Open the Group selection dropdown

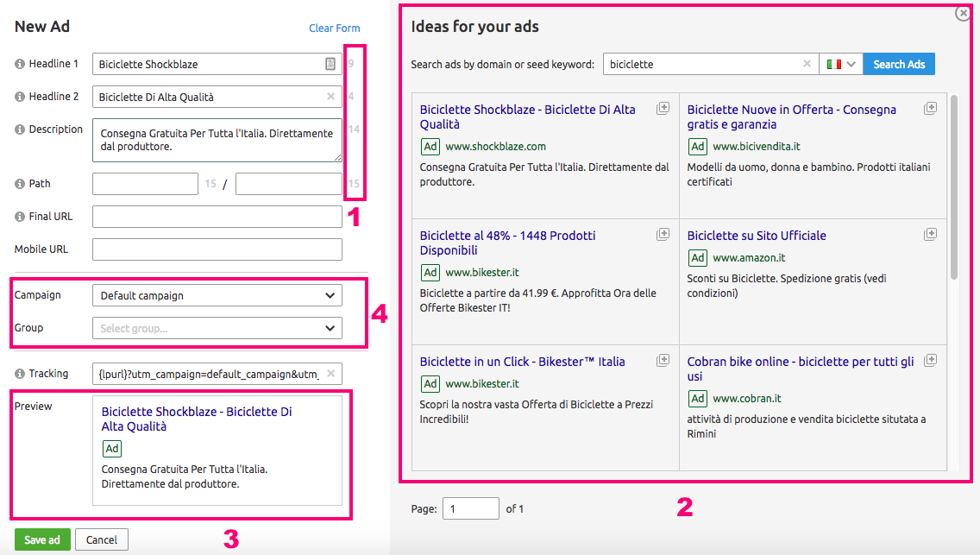216,328
